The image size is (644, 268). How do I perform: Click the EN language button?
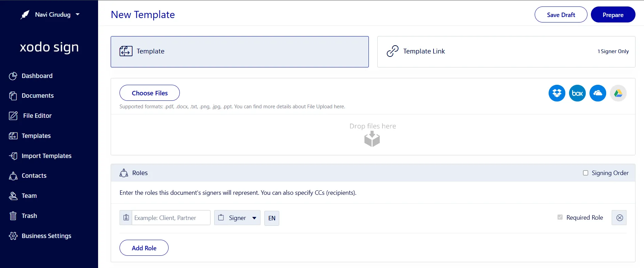272,218
